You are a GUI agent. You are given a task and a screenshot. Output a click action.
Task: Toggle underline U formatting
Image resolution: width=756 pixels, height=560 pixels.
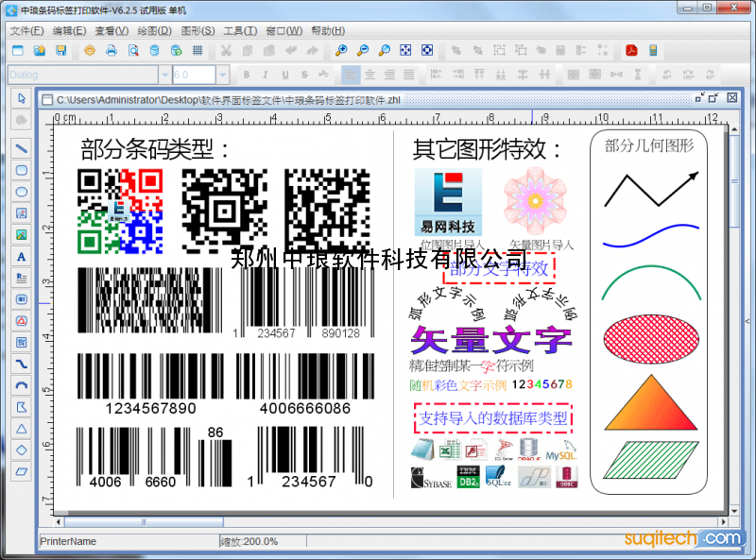click(x=285, y=75)
